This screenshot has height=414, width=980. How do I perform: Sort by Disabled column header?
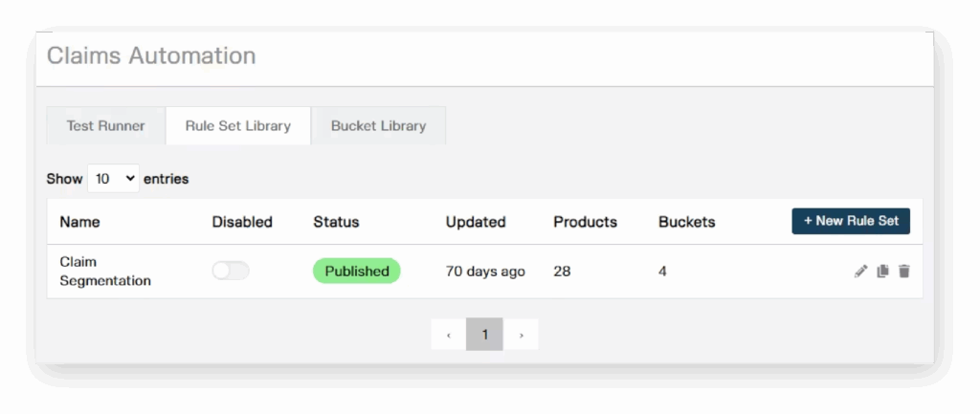242,222
